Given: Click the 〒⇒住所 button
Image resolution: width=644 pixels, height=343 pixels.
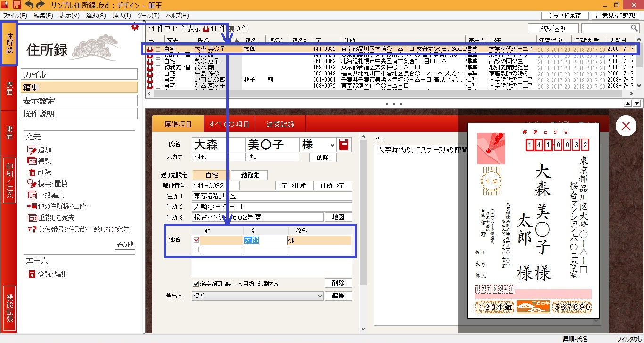Looking at the screenshot, I should [294, 186].
